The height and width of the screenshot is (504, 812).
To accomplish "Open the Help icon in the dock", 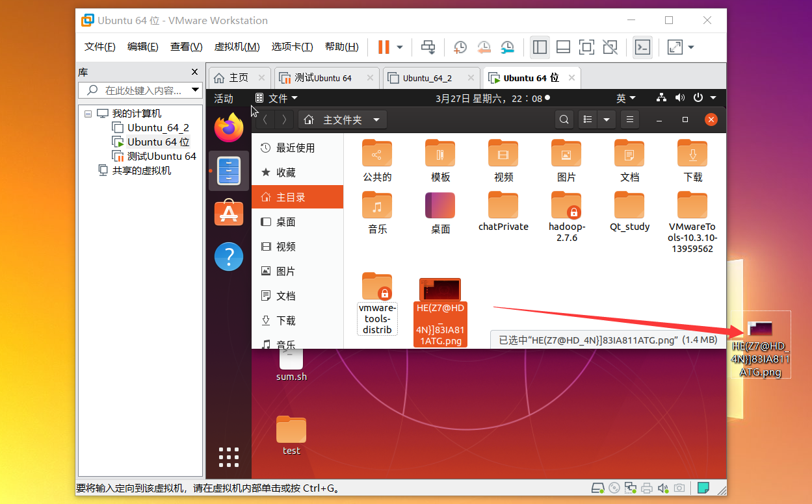I will [x=229, y=257].
